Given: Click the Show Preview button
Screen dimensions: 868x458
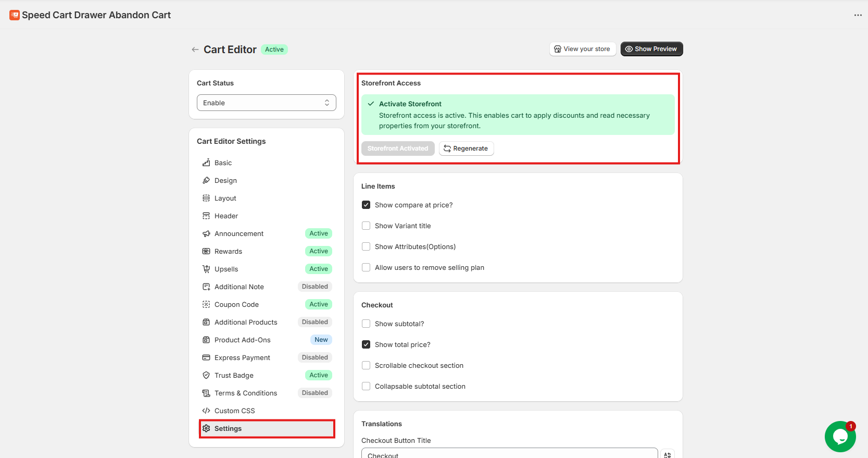Looking at the screenshot, I should 651,49.
